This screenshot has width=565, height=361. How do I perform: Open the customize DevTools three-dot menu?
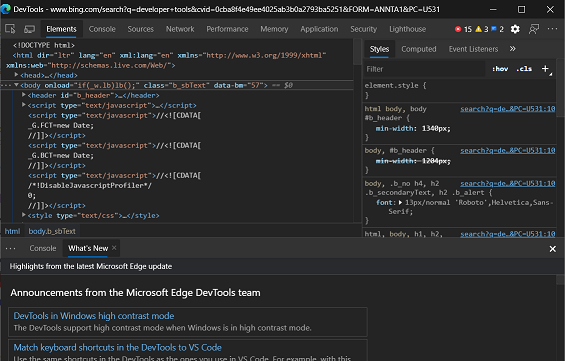click(x=552, y=29)
